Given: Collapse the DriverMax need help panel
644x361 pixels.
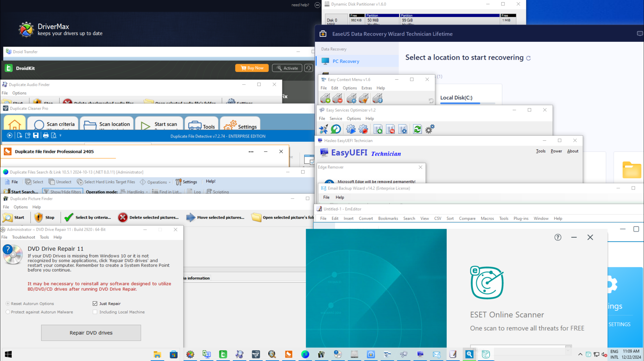Looking at the screenshot, I should pyautogui.click(x=317, y=5).
